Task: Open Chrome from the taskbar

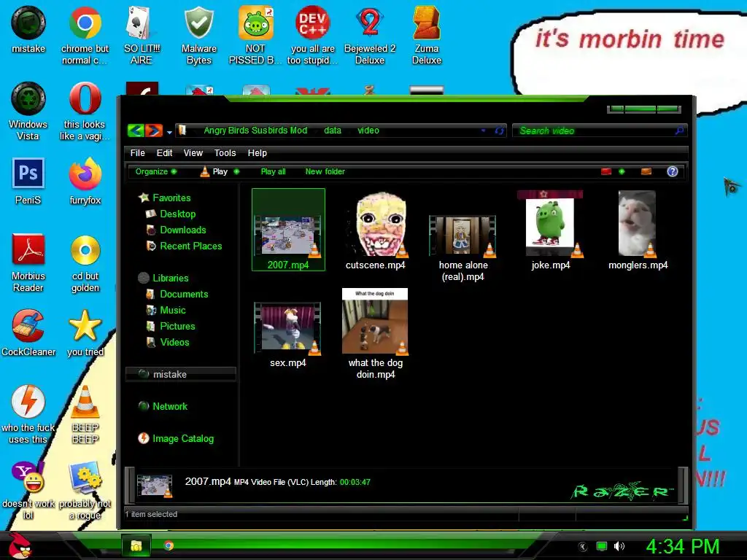Action: pos(169,545)
